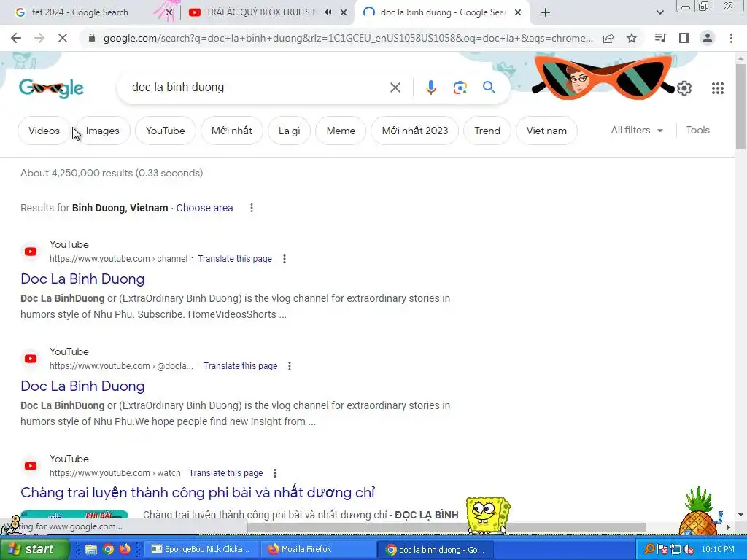
Task: Click the Google doodle logo
Action: pyautogui.click(x=52, y=88)
